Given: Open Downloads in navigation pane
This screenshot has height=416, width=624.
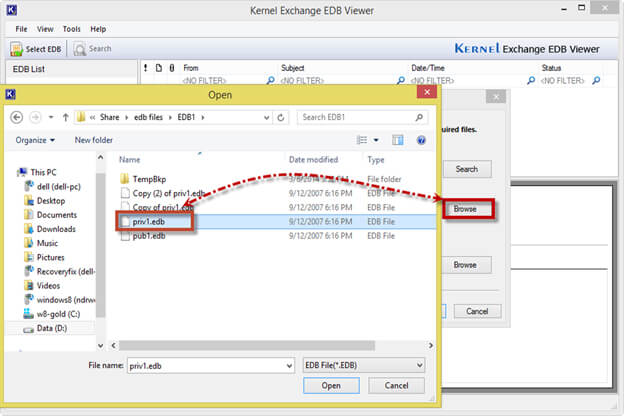Looking at the screenshot, I should 56,229.
